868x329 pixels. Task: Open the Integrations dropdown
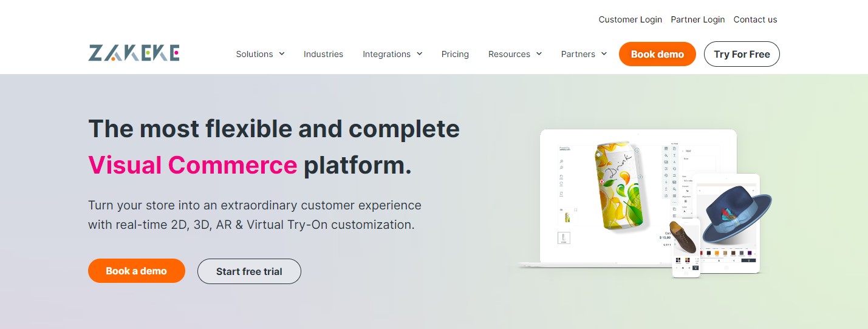pyautogui.click(x=392, y=54)
